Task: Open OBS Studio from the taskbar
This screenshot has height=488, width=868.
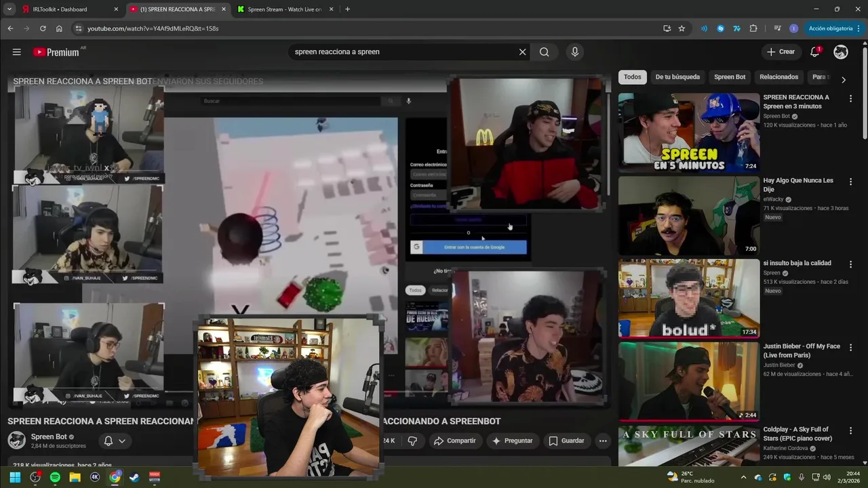Action: point(35,477)
